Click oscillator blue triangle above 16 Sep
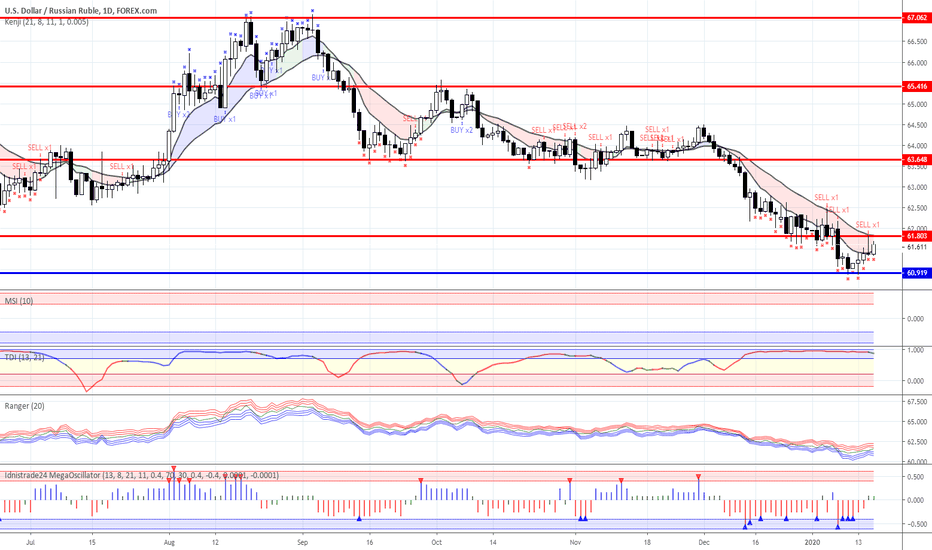Image resolution: width=932 pixels, height=550 pixels. (x=358, y=517)
